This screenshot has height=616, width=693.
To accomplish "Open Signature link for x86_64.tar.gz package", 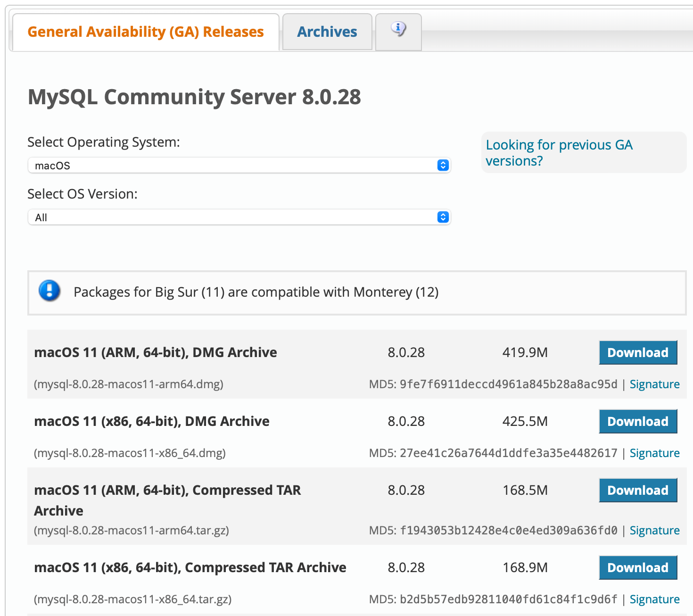I will tap(654, 599).
